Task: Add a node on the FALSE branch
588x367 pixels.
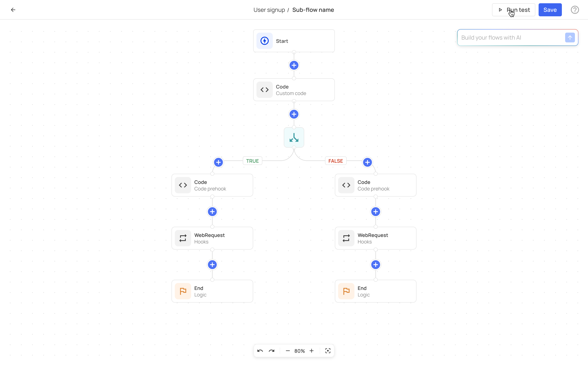Action: pos(367,162)
